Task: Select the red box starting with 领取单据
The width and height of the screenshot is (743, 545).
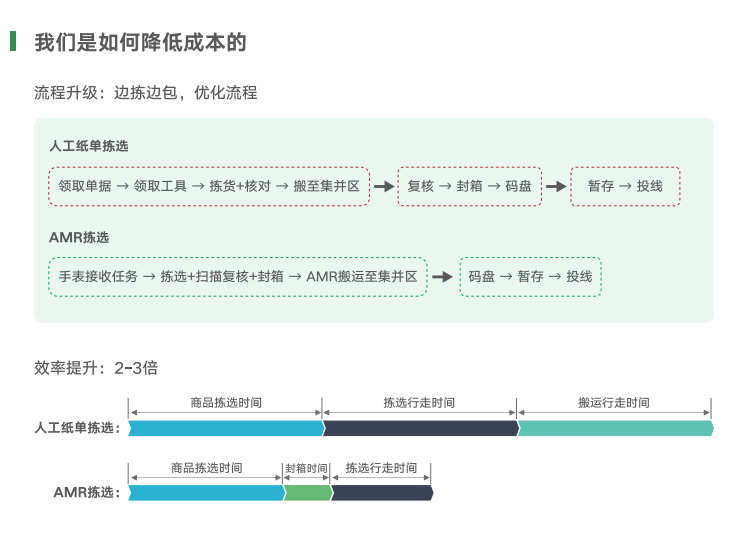Action: [208, 186]
